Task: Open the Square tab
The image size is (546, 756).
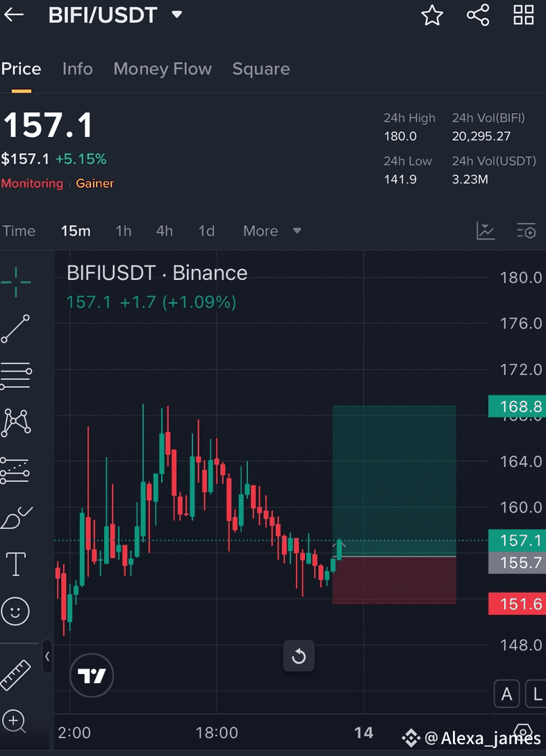Action: point(261,69)
